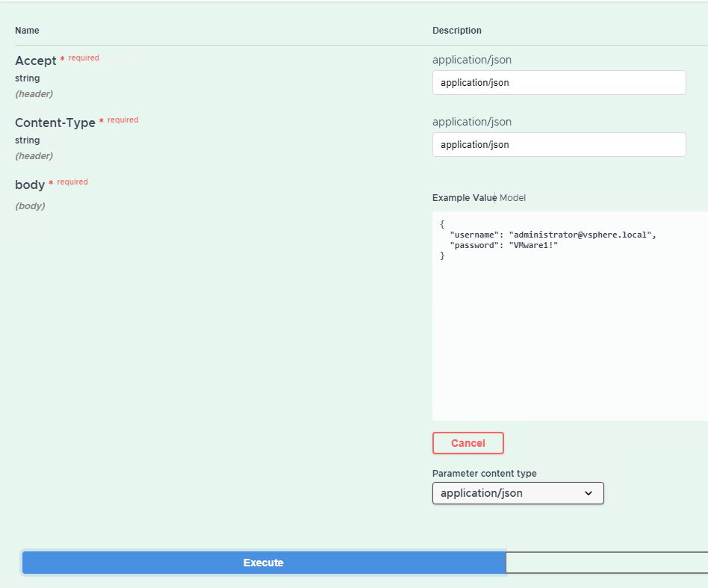This screenshot has width=708, height=588.
Task: Open the Parameter content type dropdown
Action: 518,493
